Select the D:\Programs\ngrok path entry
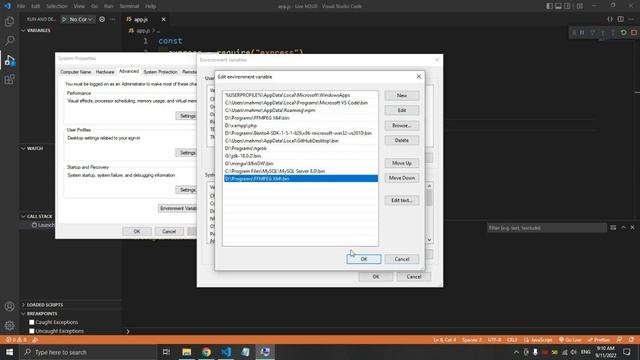 coord(300,148)
